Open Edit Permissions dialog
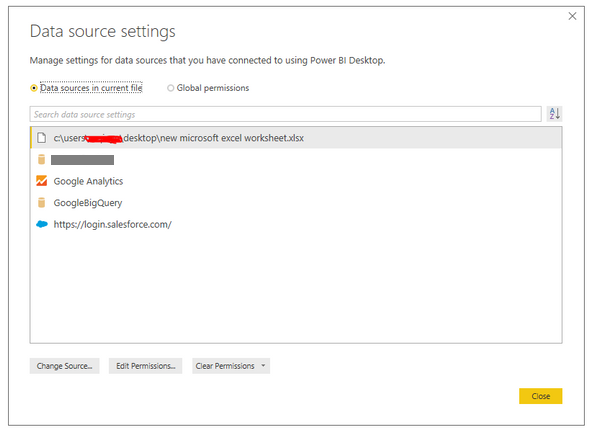Screen dimensions: 599x433 tap(146, 366)
